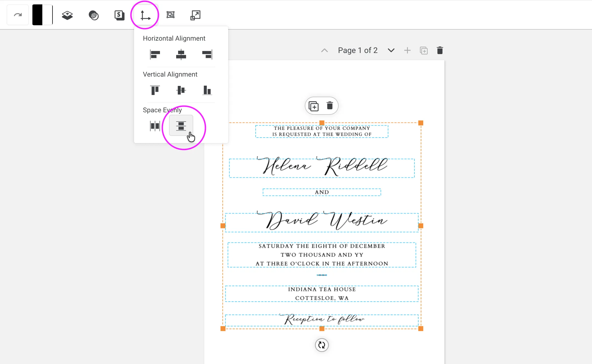Align objects to vertical middle
Image resolution: width=592 pixels, height=364 pixels.
[181, 90]
